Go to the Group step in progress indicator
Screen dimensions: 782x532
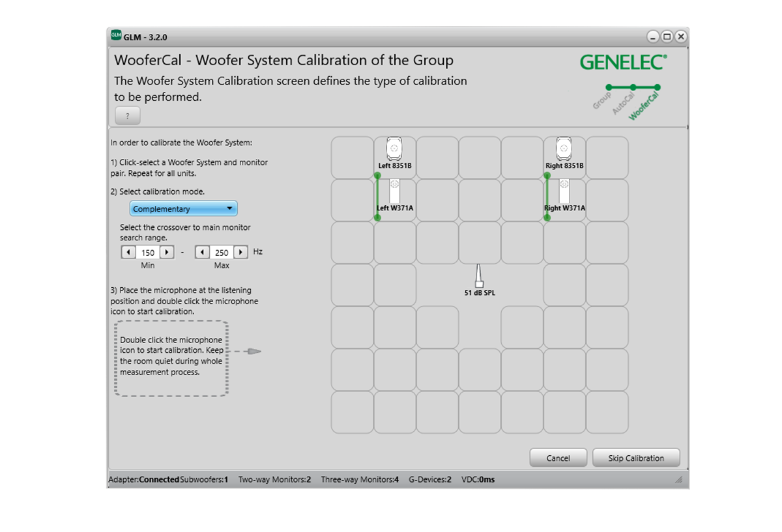click(x=601, y=100)
